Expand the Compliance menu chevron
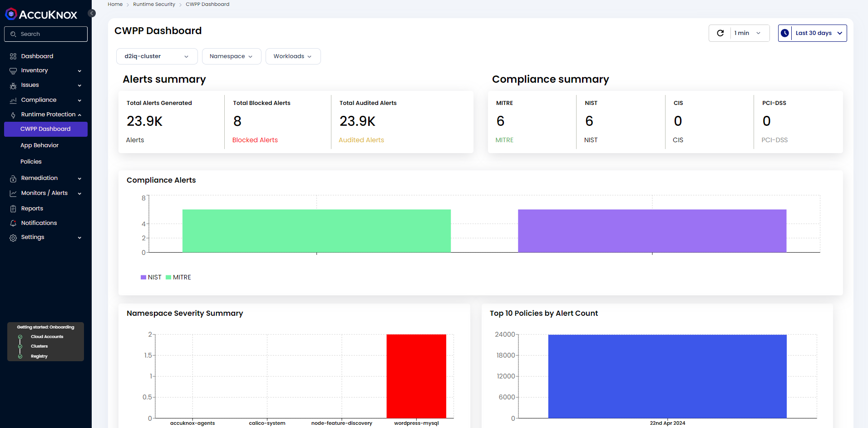The width and height of the screenshot is (868, 428). point(79,100)
